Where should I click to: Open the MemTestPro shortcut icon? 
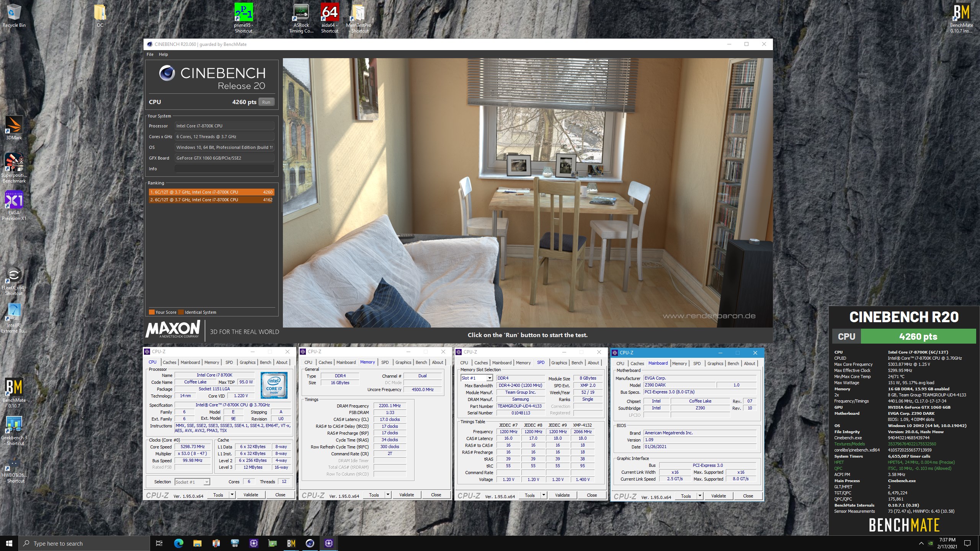click(x=359, y=18)
